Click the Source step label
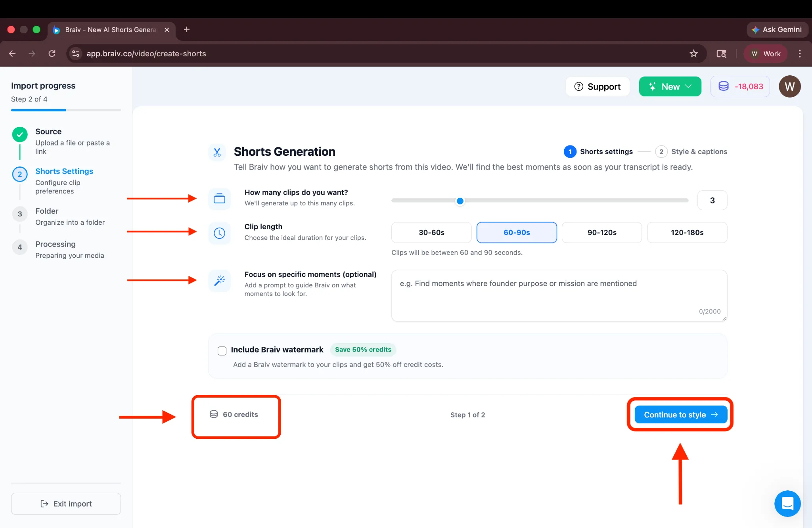Screen dimensions: 812x528 (48, 132)
